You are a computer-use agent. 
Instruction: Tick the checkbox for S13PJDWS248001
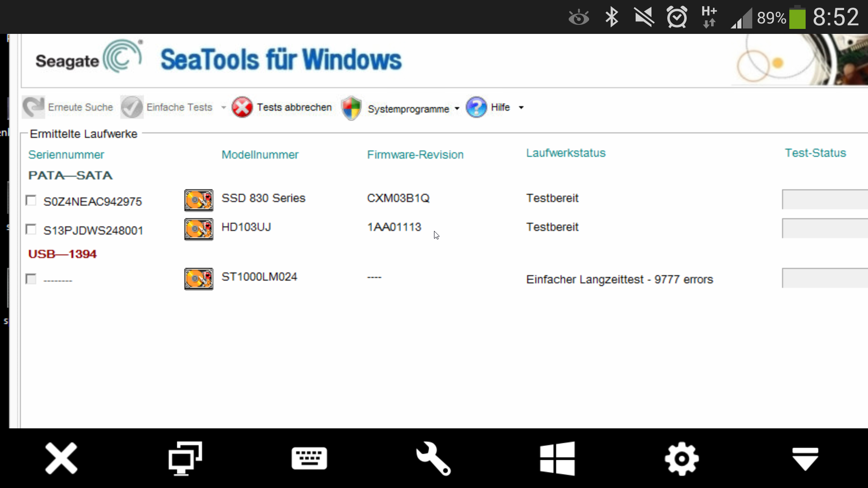tap(31, 230)
